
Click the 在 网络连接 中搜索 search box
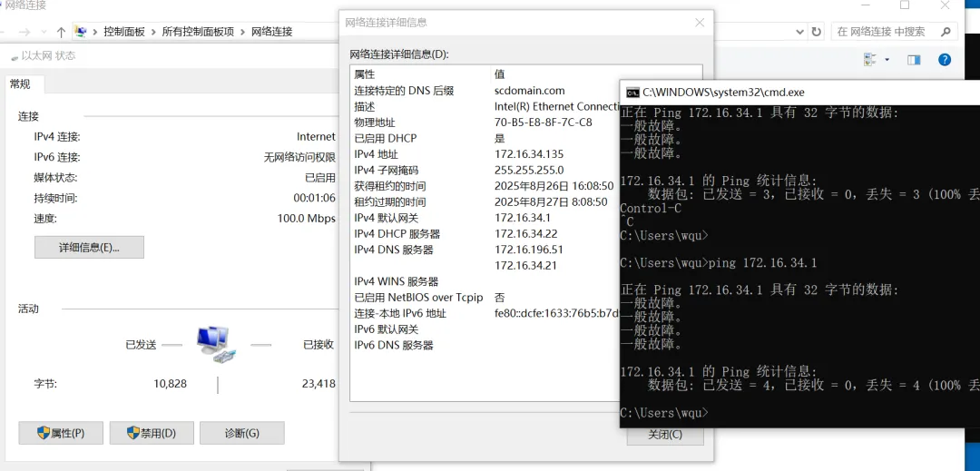894,31
